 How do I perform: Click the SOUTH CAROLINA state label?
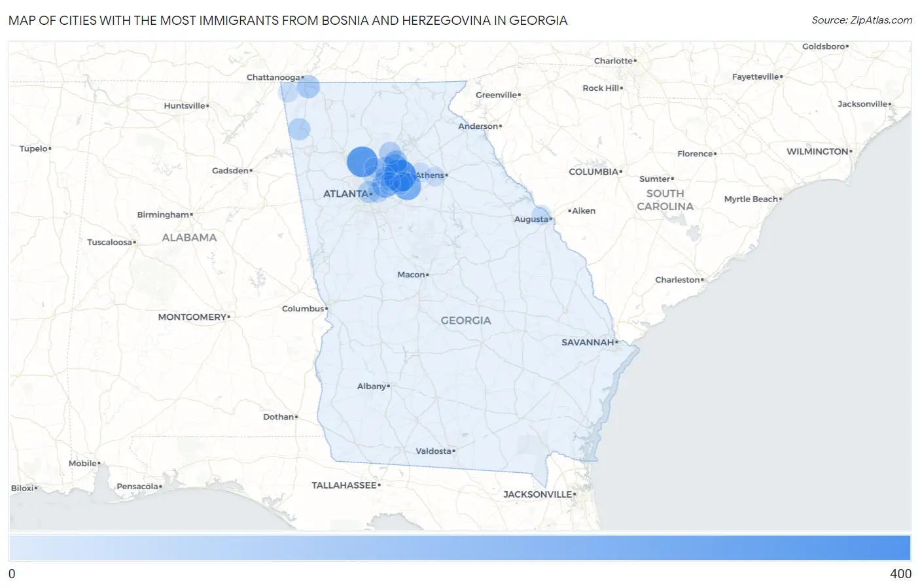click(x=665, y=200)
